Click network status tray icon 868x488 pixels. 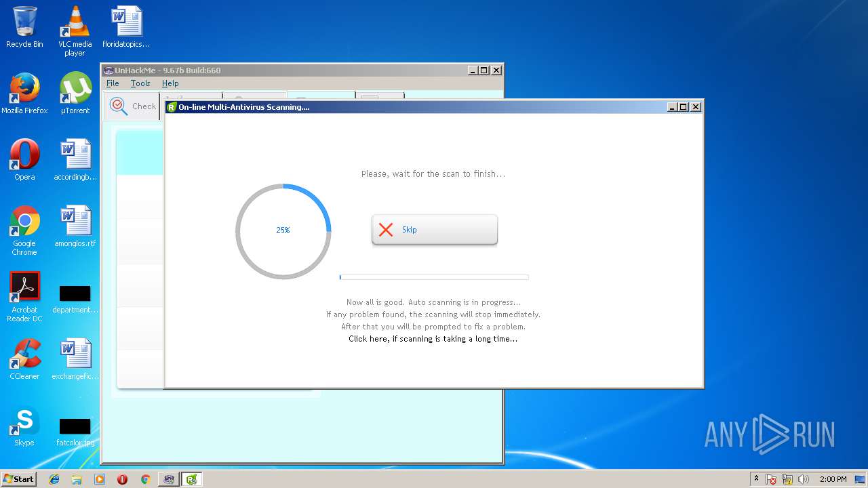tap(788, 479)
